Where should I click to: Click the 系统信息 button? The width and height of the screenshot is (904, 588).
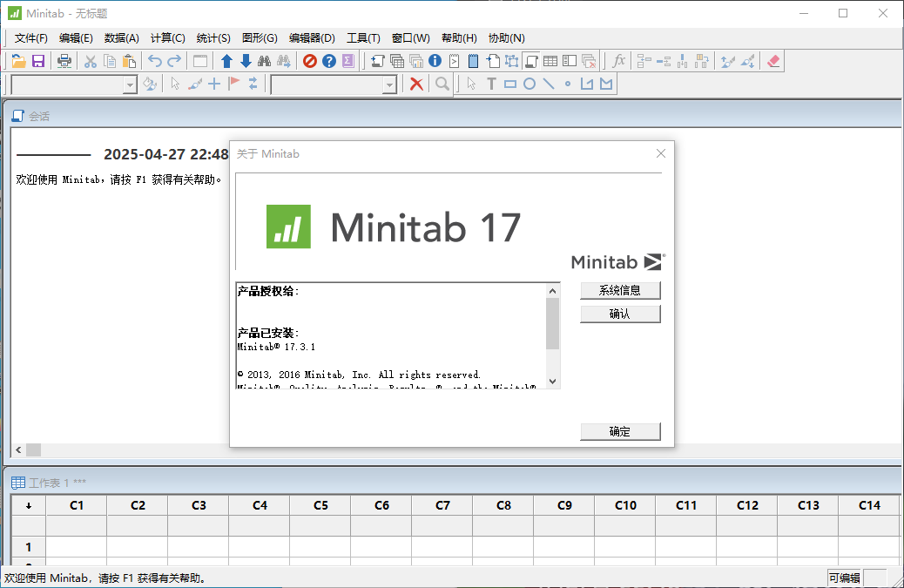[x=620, y=291]
